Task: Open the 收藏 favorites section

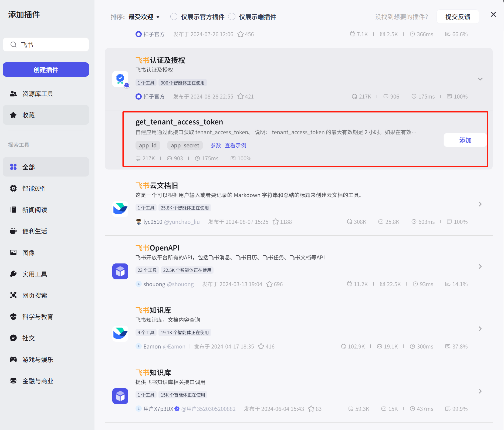Action: click(x=46, y=115)
